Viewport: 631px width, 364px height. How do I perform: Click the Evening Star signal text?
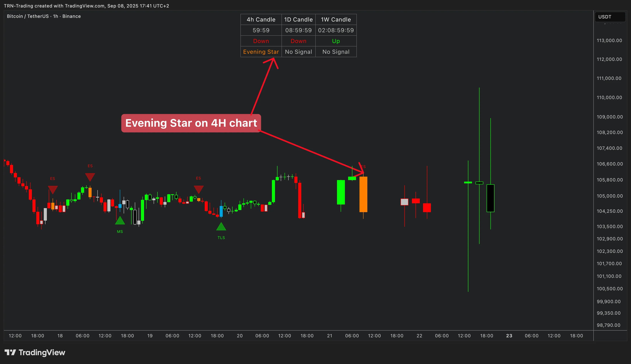(x=261, y=52)
